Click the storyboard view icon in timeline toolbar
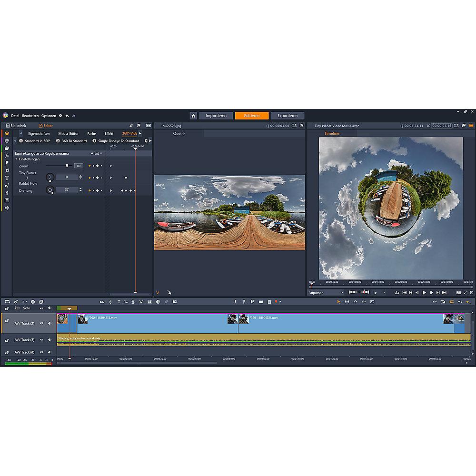The image size is (476, 476). tap(7, 302)
